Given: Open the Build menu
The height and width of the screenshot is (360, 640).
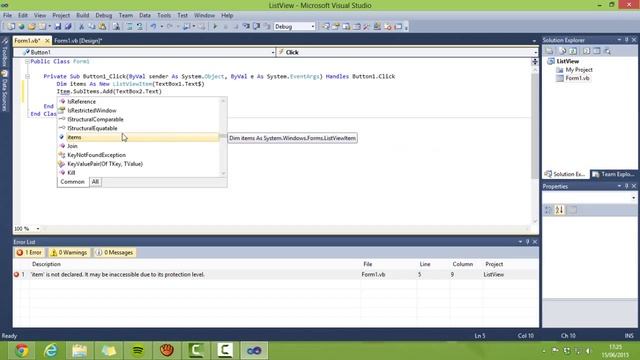Looking at the screenshot, I should (82, 16).
